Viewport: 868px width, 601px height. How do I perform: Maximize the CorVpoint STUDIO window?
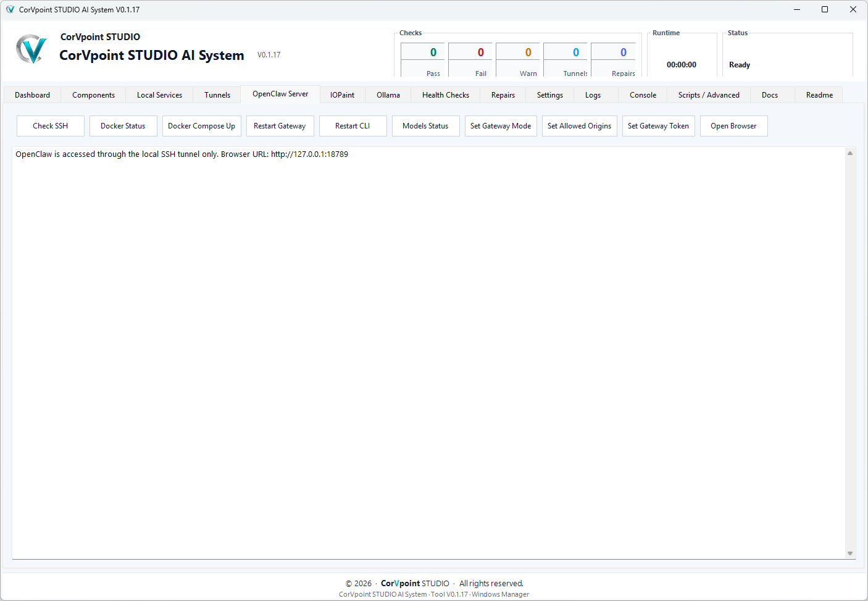click(825, 9)
